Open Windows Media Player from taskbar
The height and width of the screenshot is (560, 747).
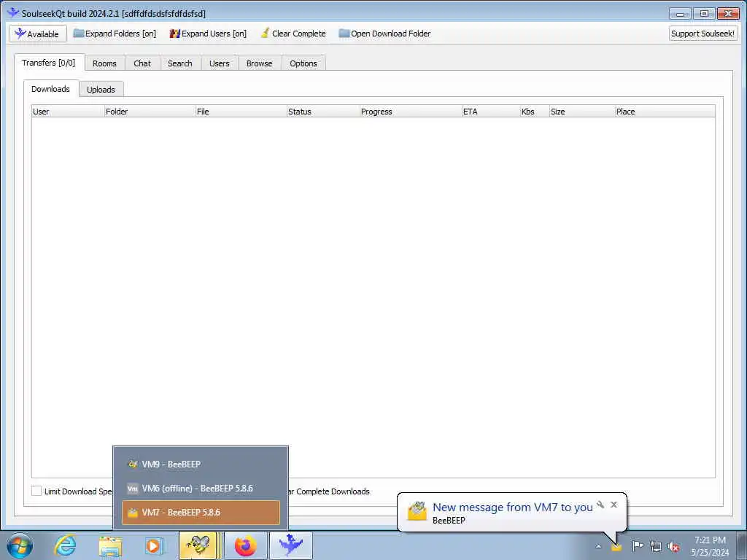tap(153, 545)
